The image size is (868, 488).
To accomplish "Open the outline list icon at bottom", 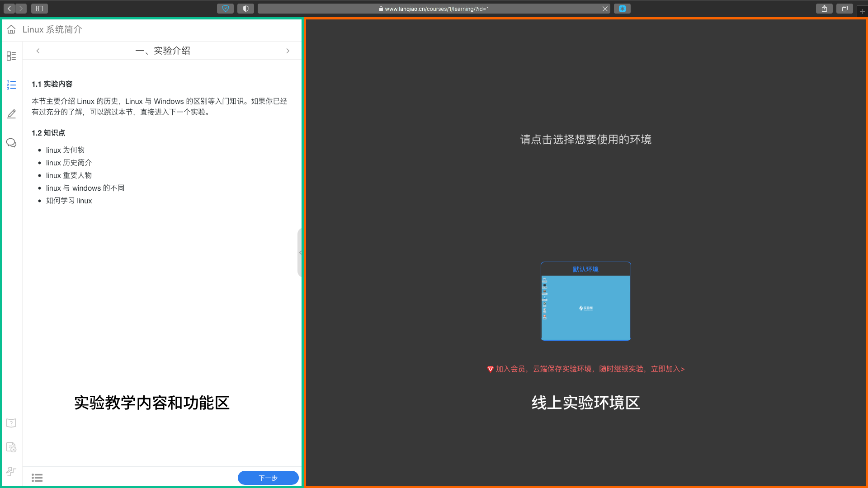I will pyautogui.click(x=37, y=478).
